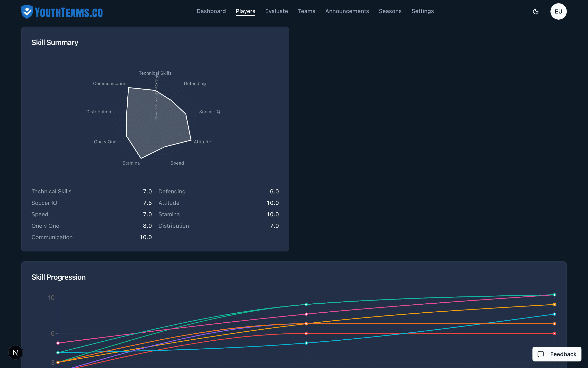Click the Skill Progression heading
The width and height of the screenshot is (588, 368).
pos(59,277)
